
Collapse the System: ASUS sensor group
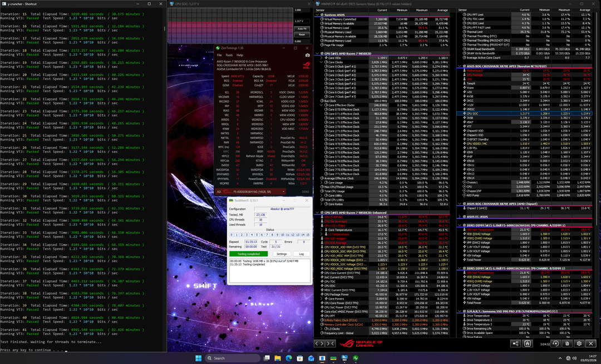[x=318, y=14]
